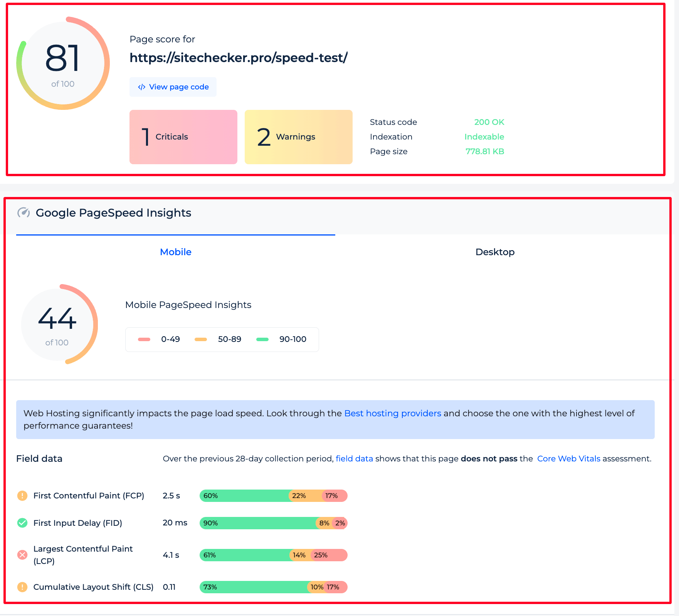Click the First Contentful Paint (FCP) label
The height and width of the screenshot is (616, 679).
(x=89, y=496)
